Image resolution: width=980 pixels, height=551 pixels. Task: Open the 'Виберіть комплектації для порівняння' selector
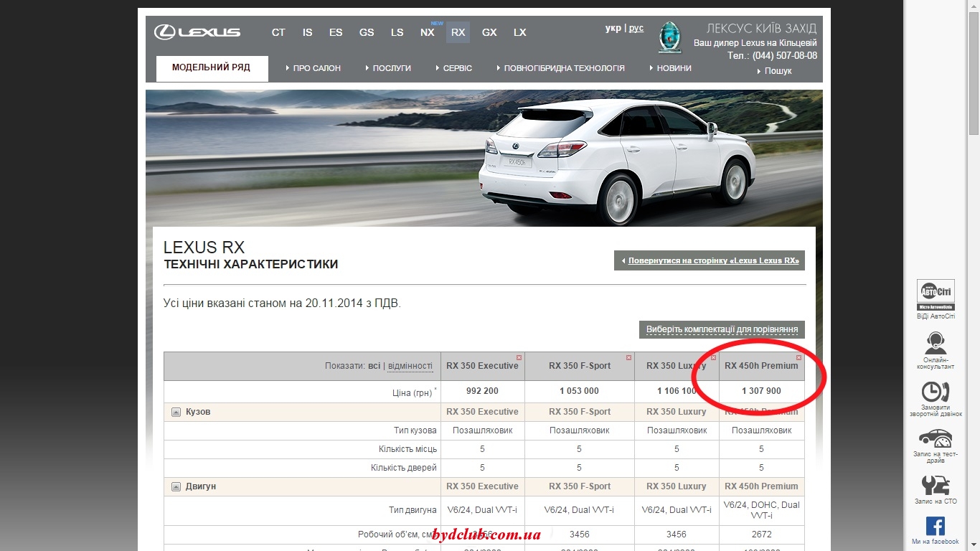(x=722, y=329)
